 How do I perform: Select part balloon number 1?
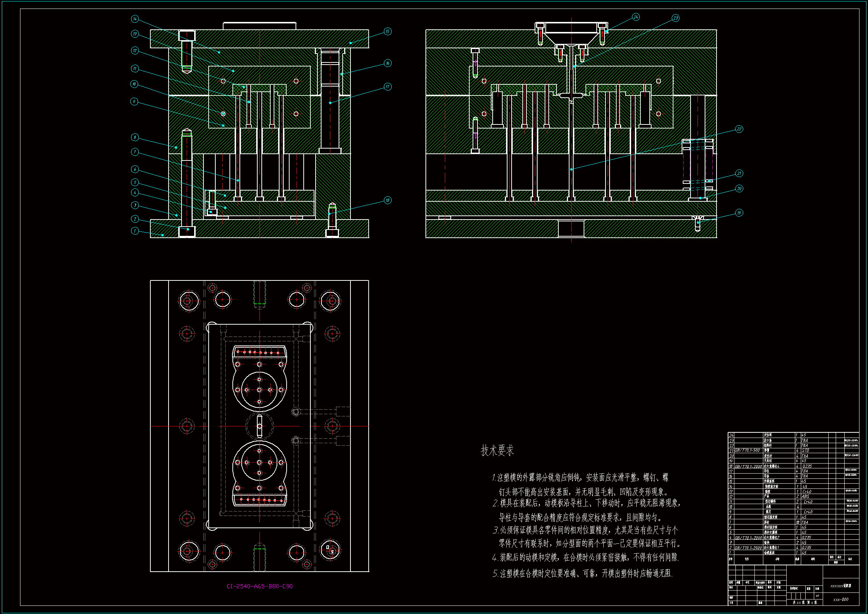point(135,231)
